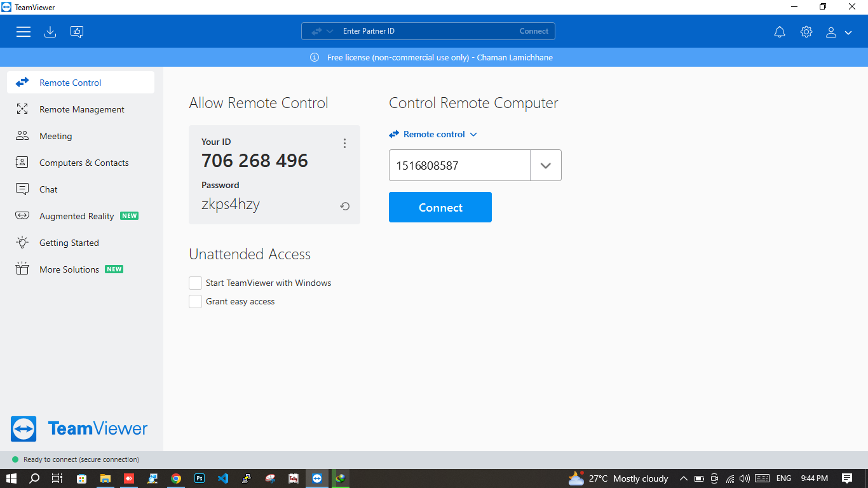Open the hamburger menu in TeamViewer header
The width and height of the screenshot is (868, 488).
tap(24, 32)
